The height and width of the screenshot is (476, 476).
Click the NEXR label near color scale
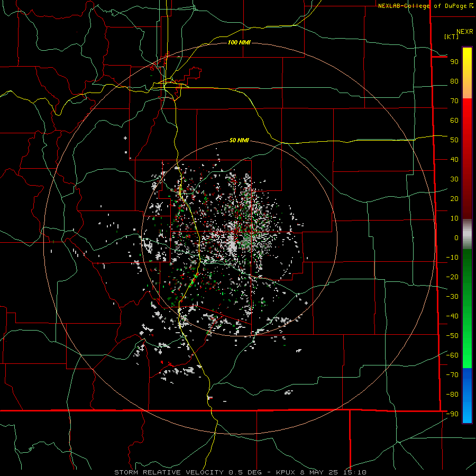[465, 32]
